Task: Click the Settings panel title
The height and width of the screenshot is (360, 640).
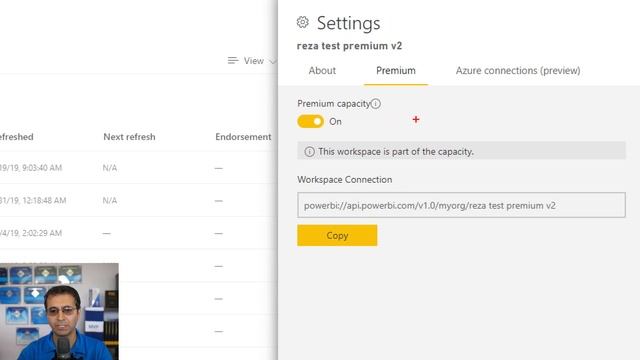Action: (x=349, y=23)
